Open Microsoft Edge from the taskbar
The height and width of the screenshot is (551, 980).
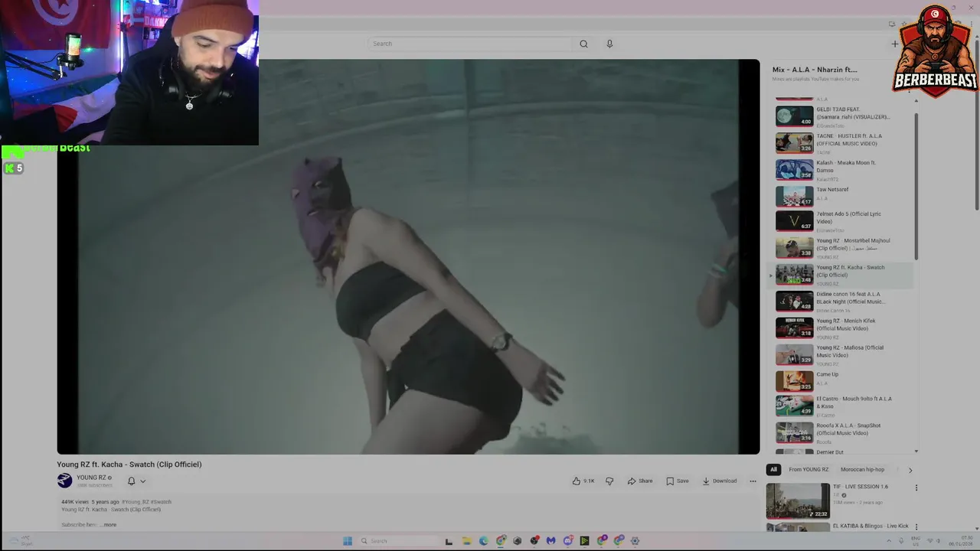(483, 541)
